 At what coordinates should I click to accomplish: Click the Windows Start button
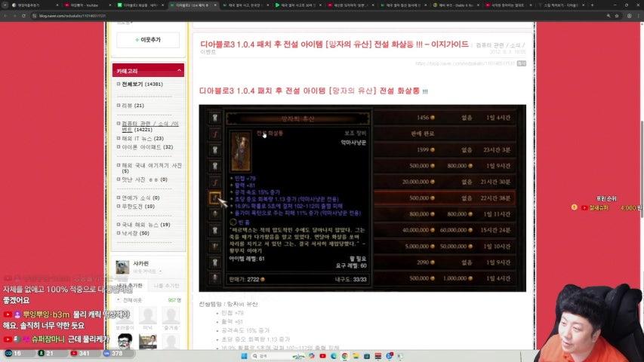(244, 356)
